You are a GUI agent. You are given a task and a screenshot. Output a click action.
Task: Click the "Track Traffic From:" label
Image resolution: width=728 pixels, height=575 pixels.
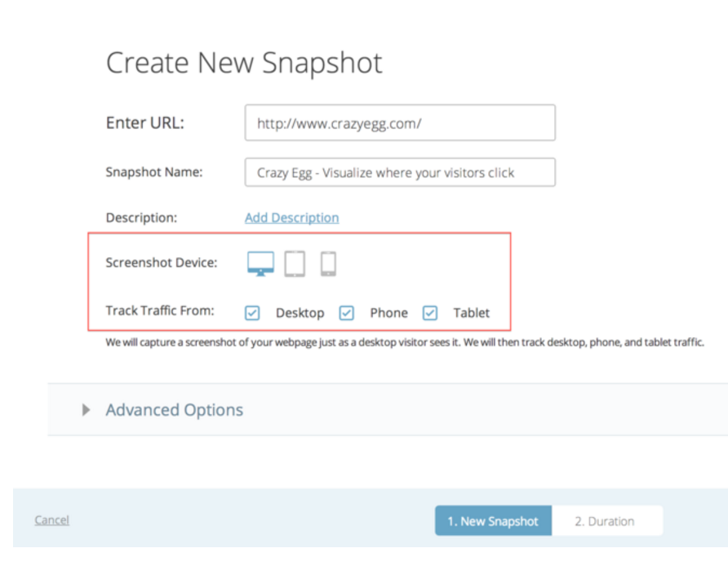160,311
